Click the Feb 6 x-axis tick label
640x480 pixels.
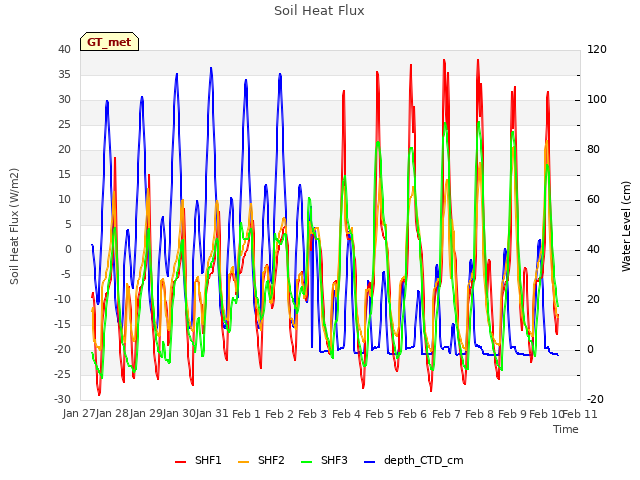coord(413,414)
